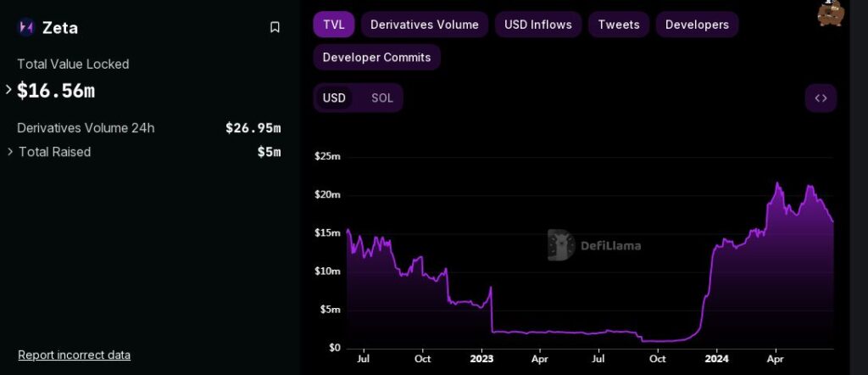Toggle the Tweets chart on
The height and width of the screenshot is (375, 868).
(x=619, y=25)
